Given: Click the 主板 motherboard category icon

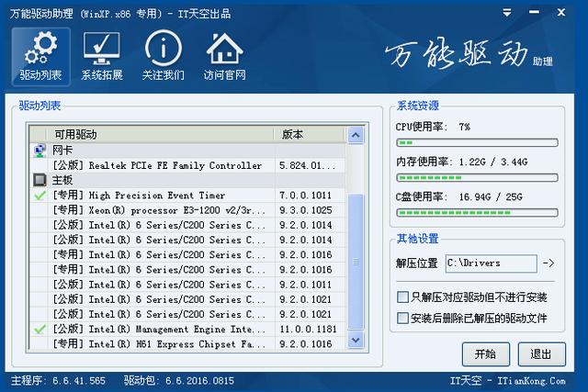Looking at the screenshot, I should tap(40, 180).
